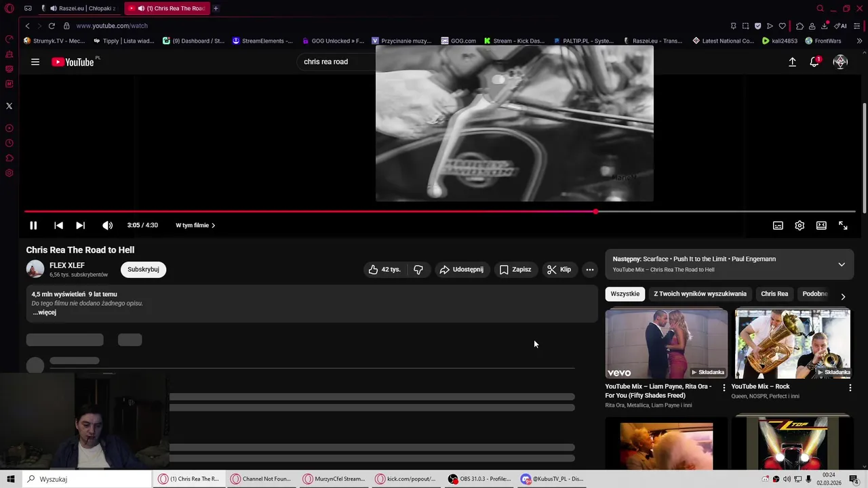
Task: Open a new browser tab
Action: [216, 8]
